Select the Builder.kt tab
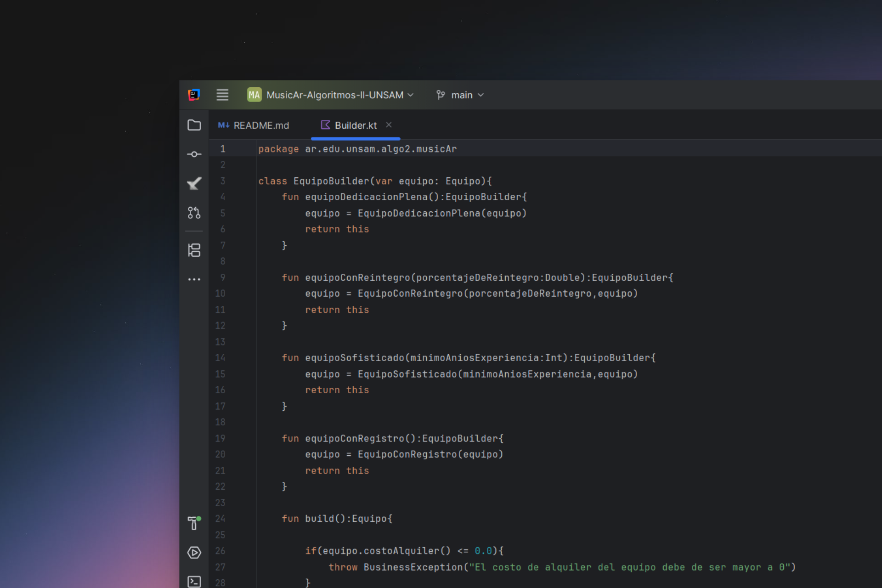Image resolution: width=882 pixels, height=588 pixels. (355, 125)
